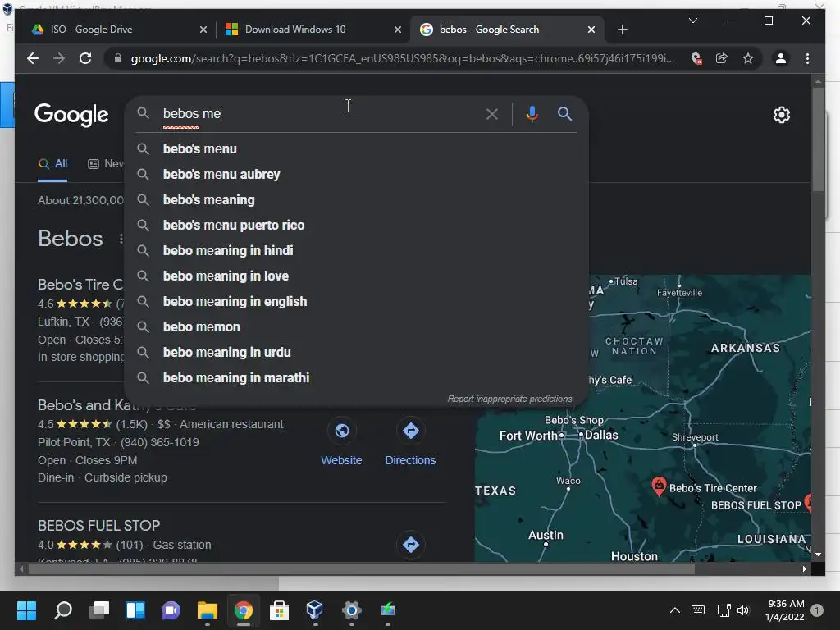Click the padlock site info icon

tap(118, 58)
